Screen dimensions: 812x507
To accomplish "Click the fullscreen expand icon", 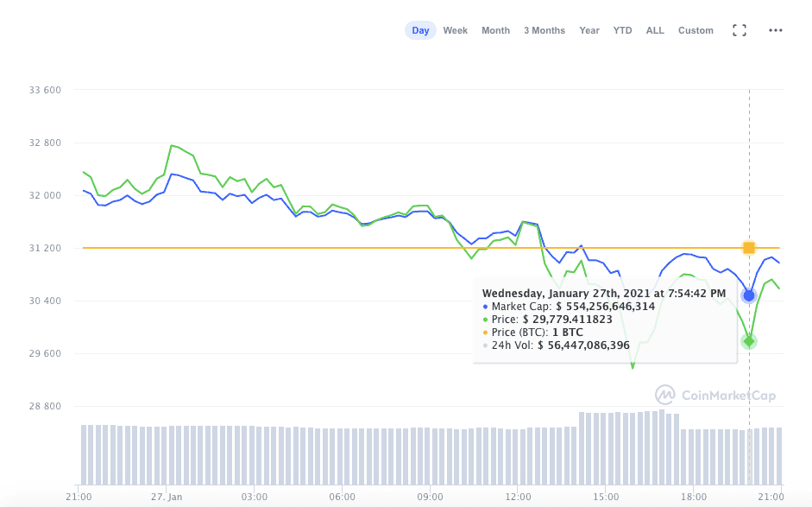I will click(739, 30).
